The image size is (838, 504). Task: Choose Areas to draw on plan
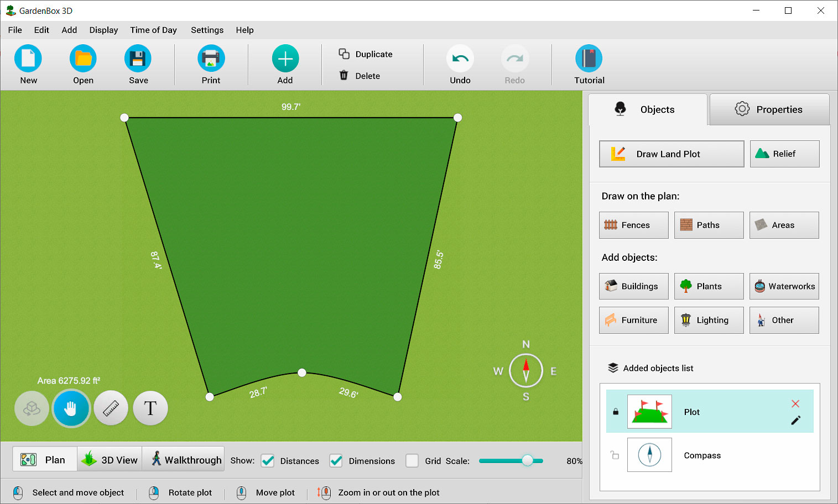784,225
